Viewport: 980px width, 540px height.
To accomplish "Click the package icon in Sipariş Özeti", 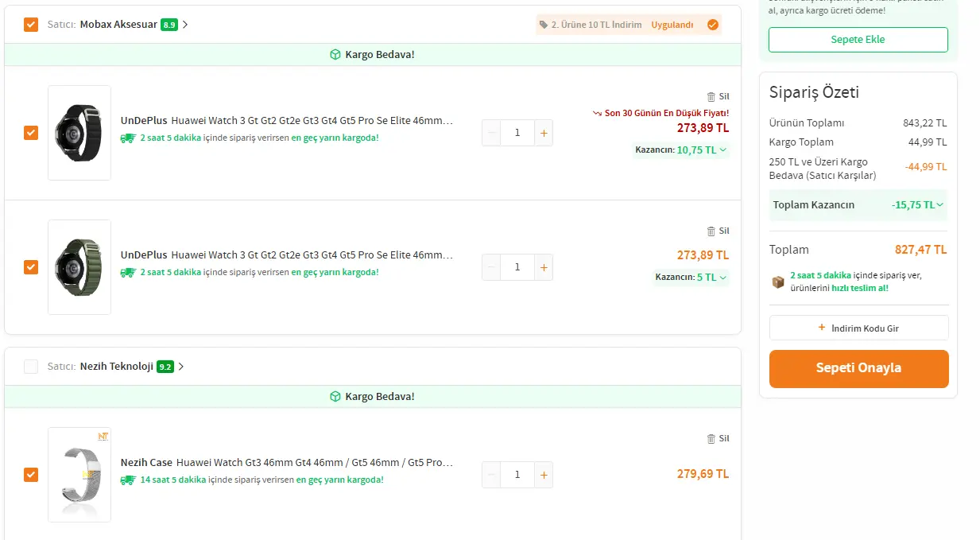I will click(x=778, y=282).
